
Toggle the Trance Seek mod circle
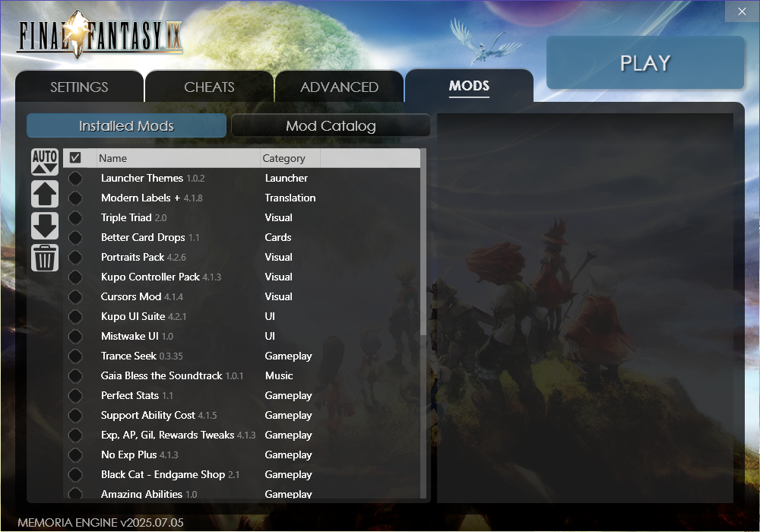(75, 356)
